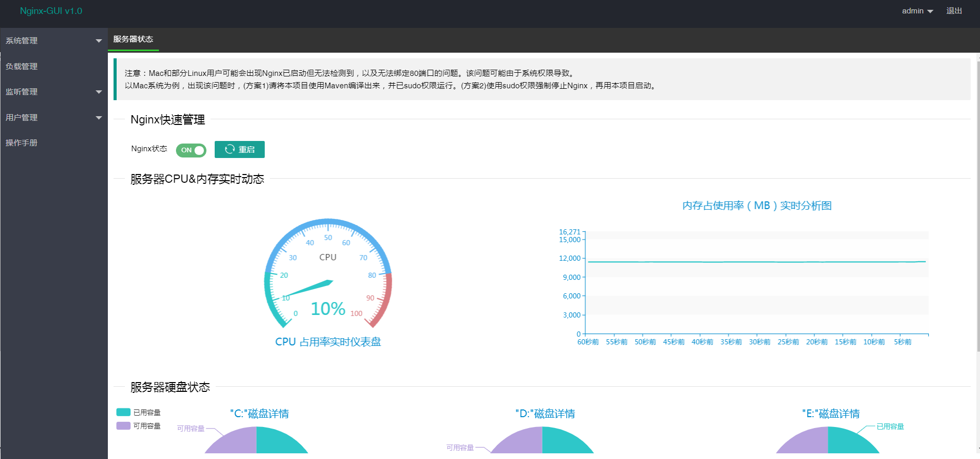Select the 服务器状态 tab
This screenshot has width=980, height=459.
(133, 39)
